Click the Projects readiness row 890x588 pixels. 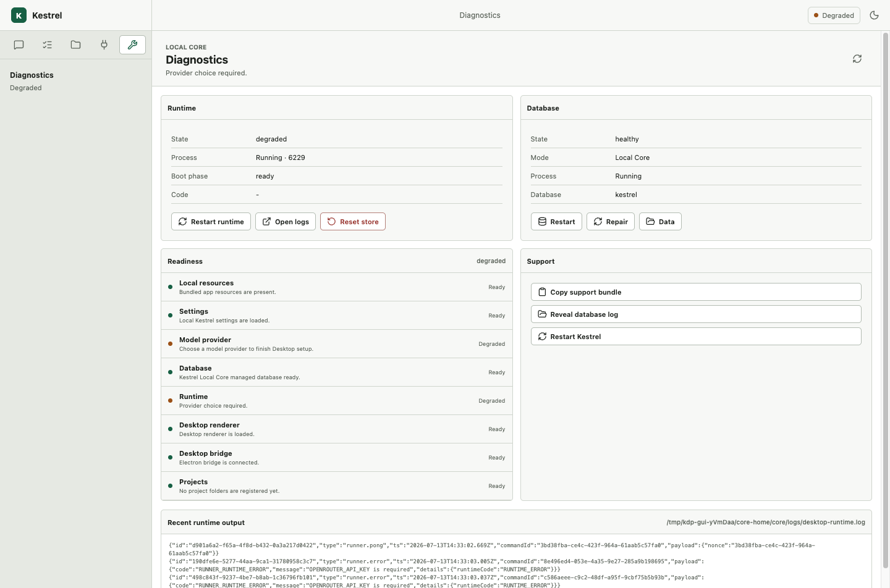click(x=337, y=486)
